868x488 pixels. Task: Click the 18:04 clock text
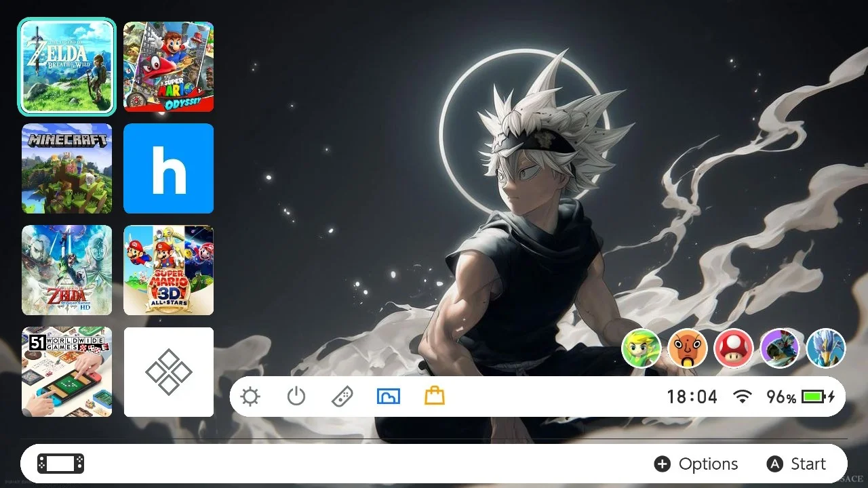pyautogui.click(x=692, y=397)
